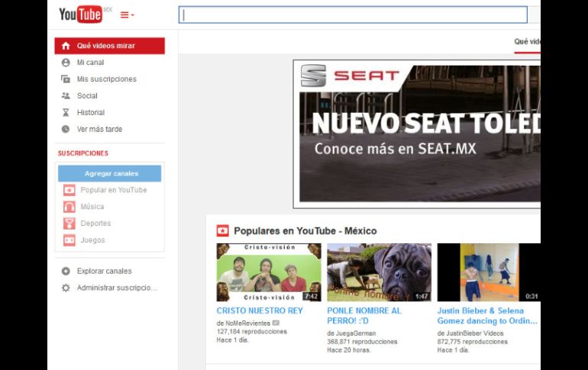Viewport: 588px width, 370px height.
Task: Click the Explorar canales plus icon
Action: tap(66, 271)
